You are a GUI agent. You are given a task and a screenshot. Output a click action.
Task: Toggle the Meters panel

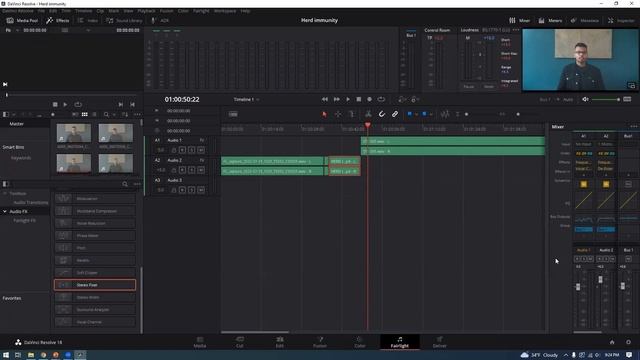point(550,20)
